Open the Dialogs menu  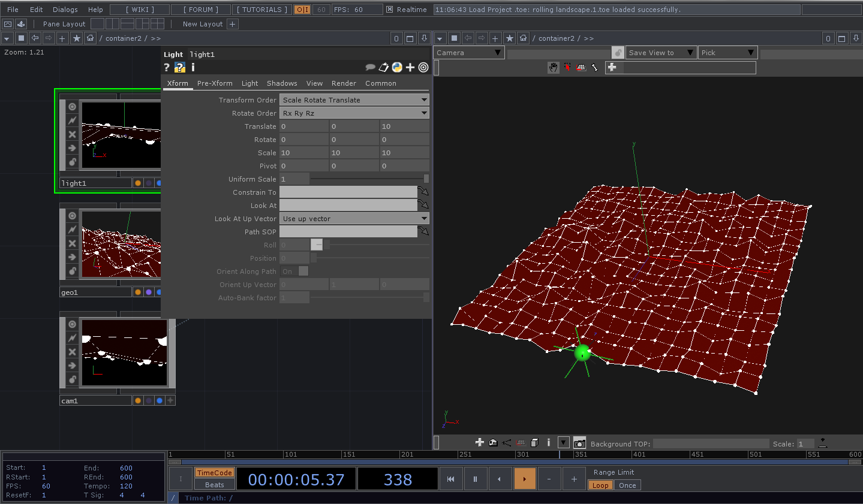65,10
